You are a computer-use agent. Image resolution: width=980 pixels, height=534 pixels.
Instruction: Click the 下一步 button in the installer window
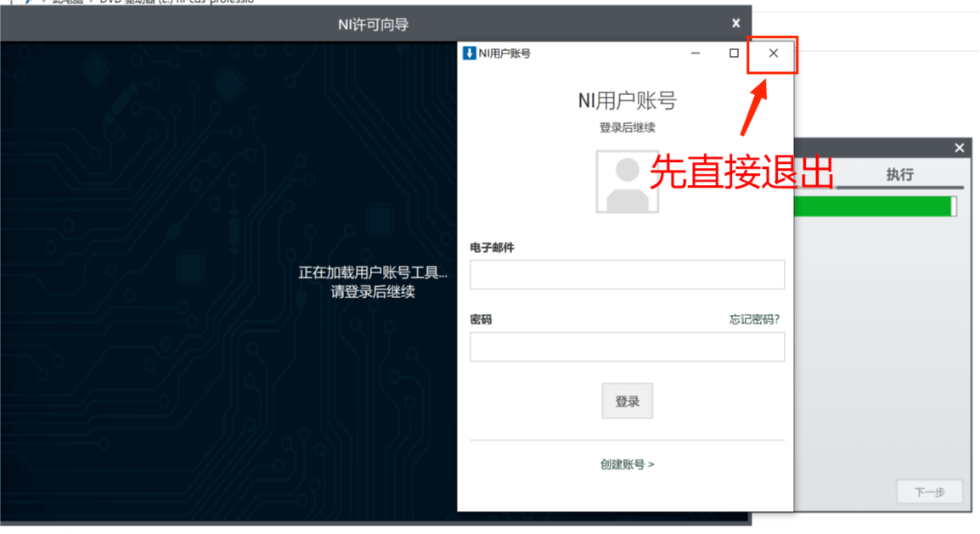pos(929,492)
